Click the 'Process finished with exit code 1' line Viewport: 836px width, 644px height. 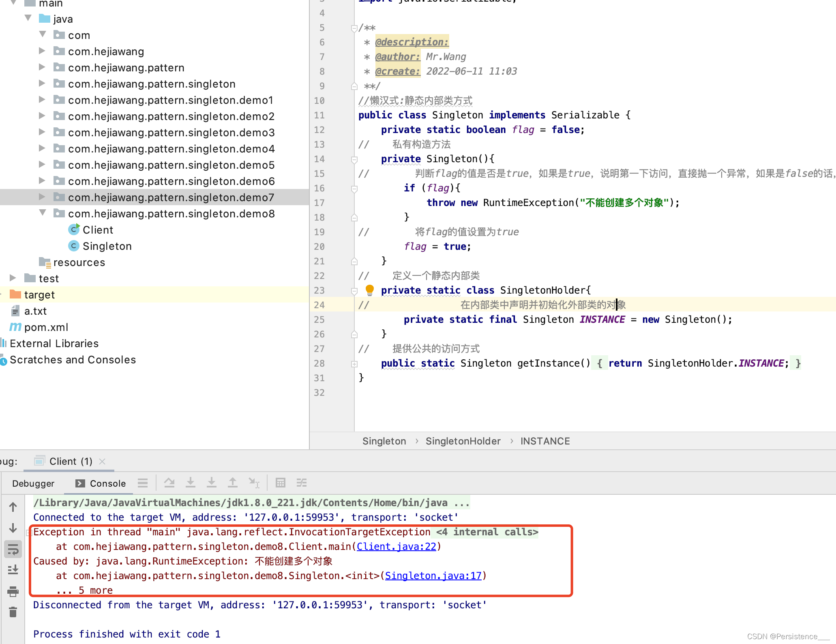click(x=127, y=634)
